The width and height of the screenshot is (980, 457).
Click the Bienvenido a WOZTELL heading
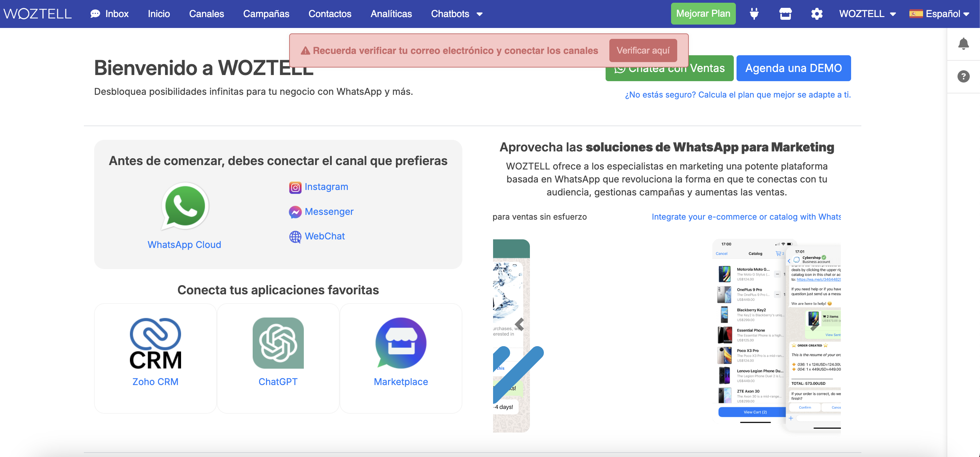coord(204,68)
